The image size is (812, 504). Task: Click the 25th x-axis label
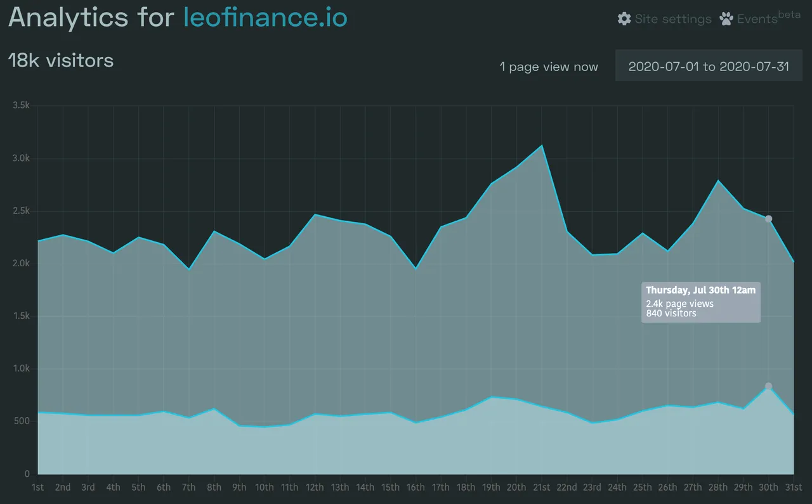643,487
